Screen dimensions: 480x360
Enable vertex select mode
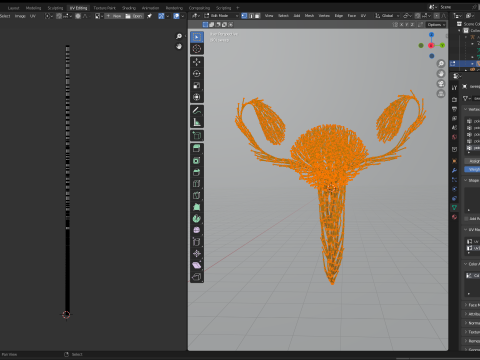(x=244, y=16)
